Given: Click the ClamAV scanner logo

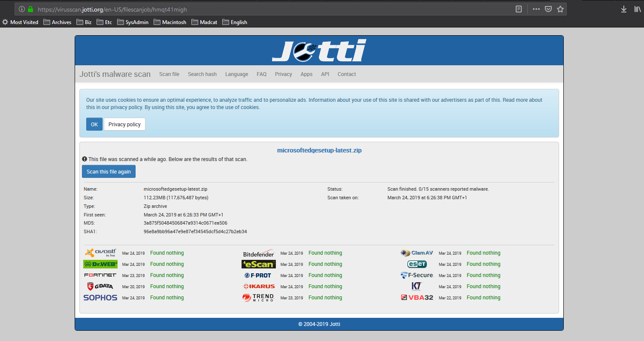Looking at the screenshot, I should (417, 253).
